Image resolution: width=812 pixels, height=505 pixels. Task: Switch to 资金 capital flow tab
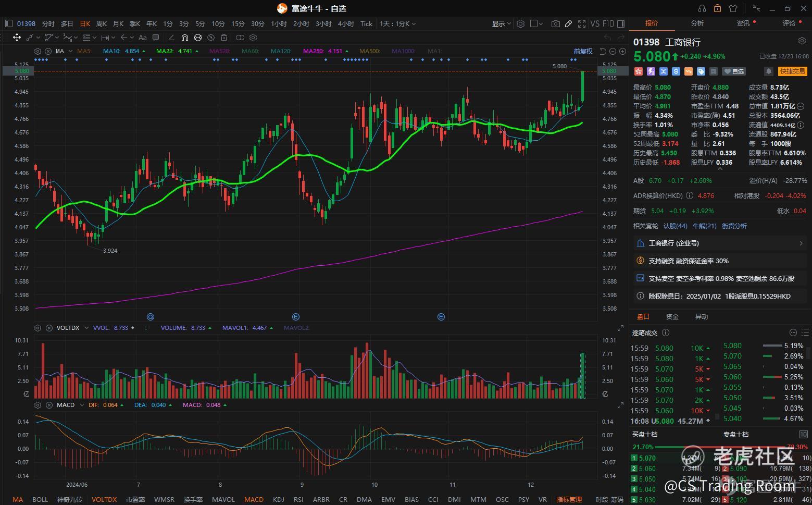pyautogui.click(x=672, y=316)
